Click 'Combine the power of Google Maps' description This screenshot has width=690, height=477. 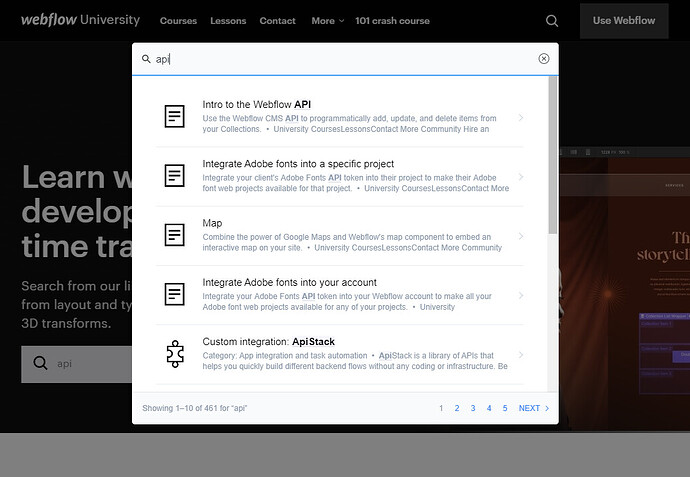tap(352, 242)
